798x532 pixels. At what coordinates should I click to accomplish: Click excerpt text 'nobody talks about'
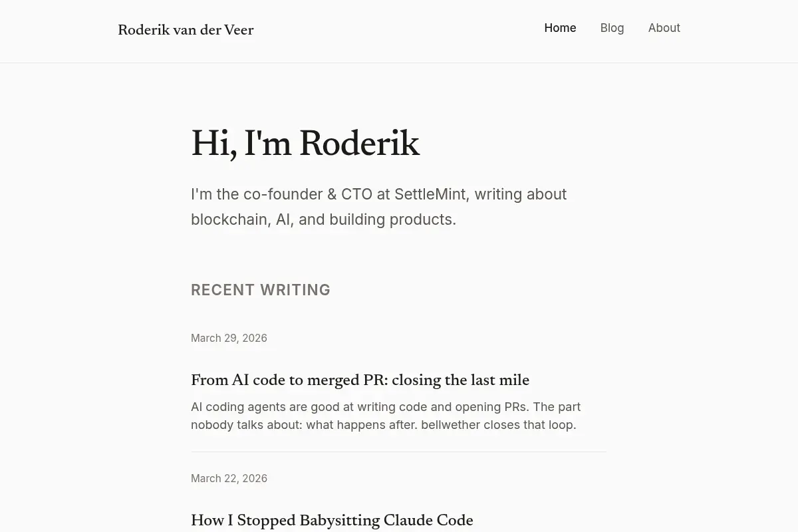[246, 424]
